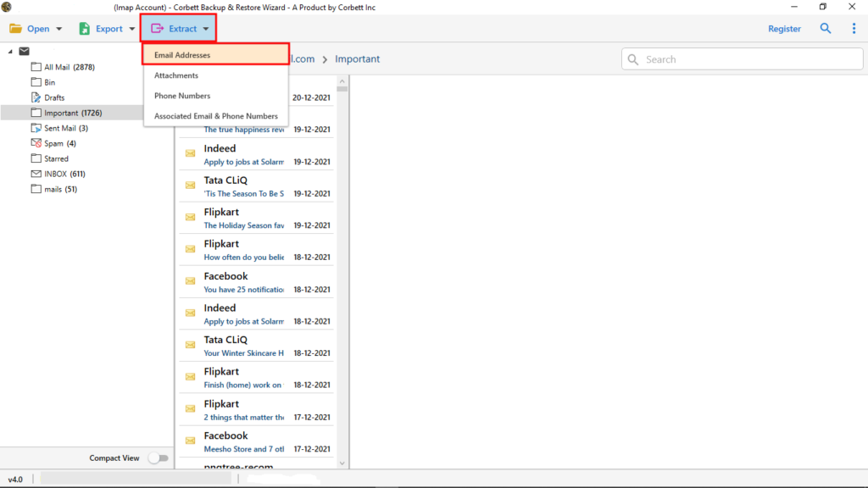Expand the Open dropdown arrow

(59, 29)
